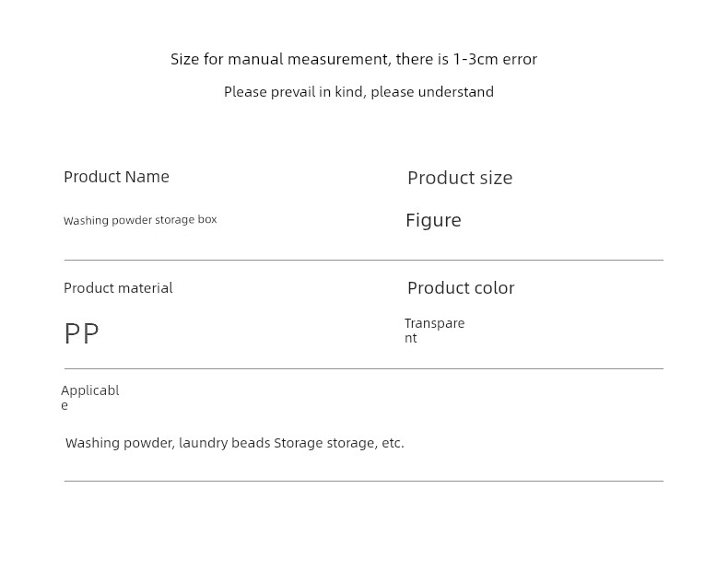
Task: Select the "Product size" label
Action: click(x=460, y=178)
